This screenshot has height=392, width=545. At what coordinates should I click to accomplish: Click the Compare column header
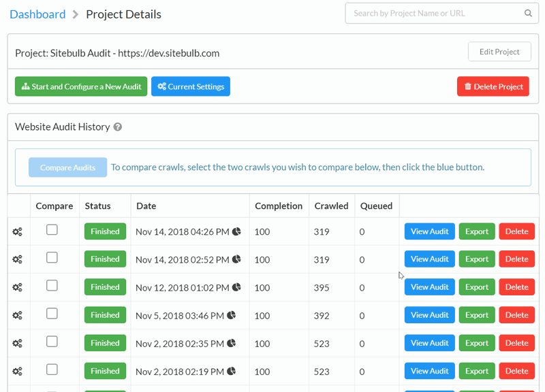pos(54,206)
